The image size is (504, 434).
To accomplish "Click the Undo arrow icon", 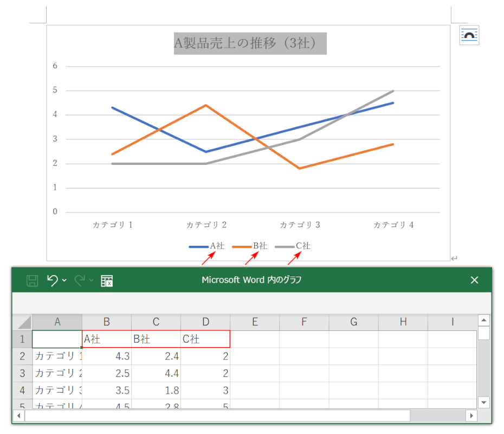I will point(53,280).
